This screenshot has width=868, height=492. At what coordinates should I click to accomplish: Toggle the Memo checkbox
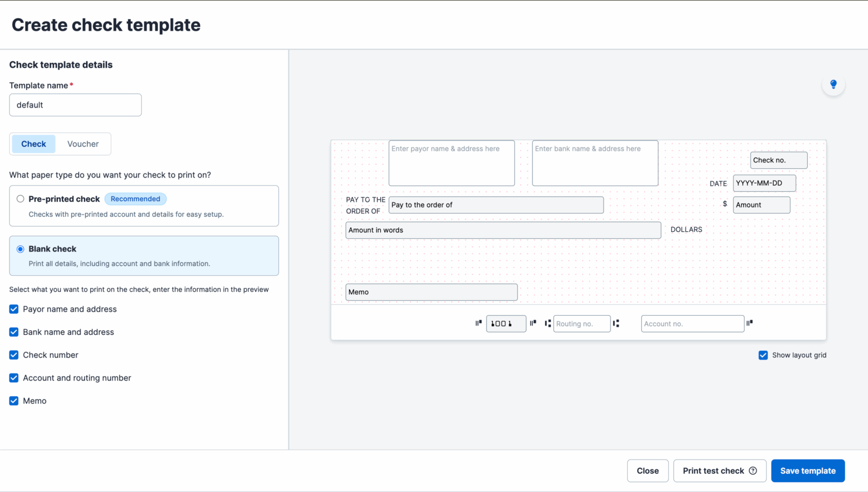coord(13,401)
